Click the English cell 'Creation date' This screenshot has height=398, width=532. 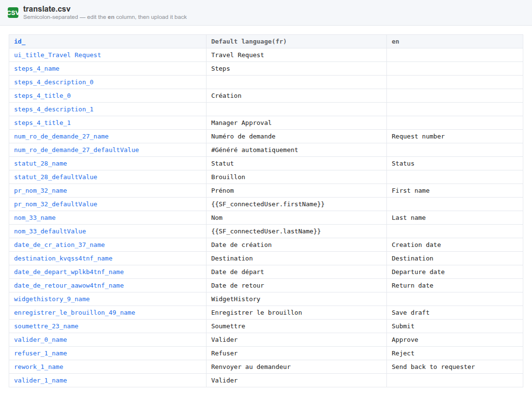click(x=455, y=245)
